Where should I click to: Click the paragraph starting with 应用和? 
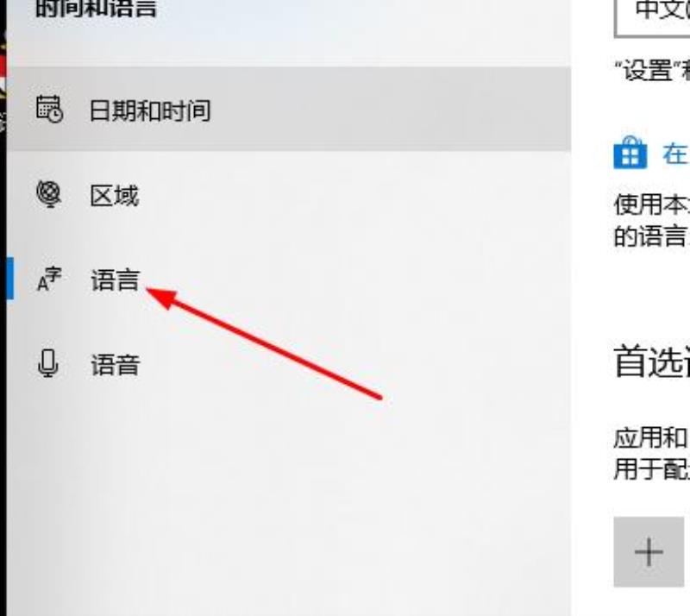[x=652, y=454]
